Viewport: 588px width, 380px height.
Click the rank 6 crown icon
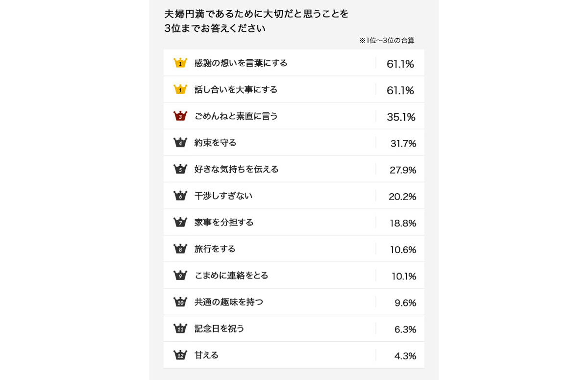(x=180, y=196)
